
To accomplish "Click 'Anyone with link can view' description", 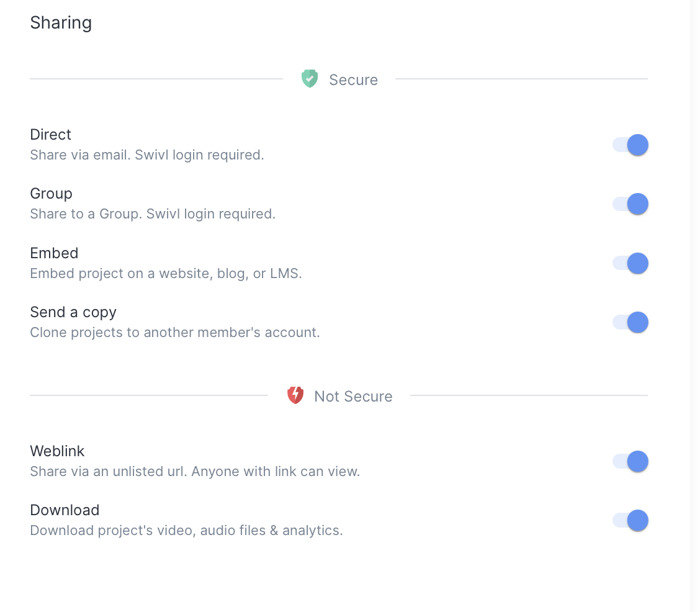I will pyautogui.click(x=275, y=472).
